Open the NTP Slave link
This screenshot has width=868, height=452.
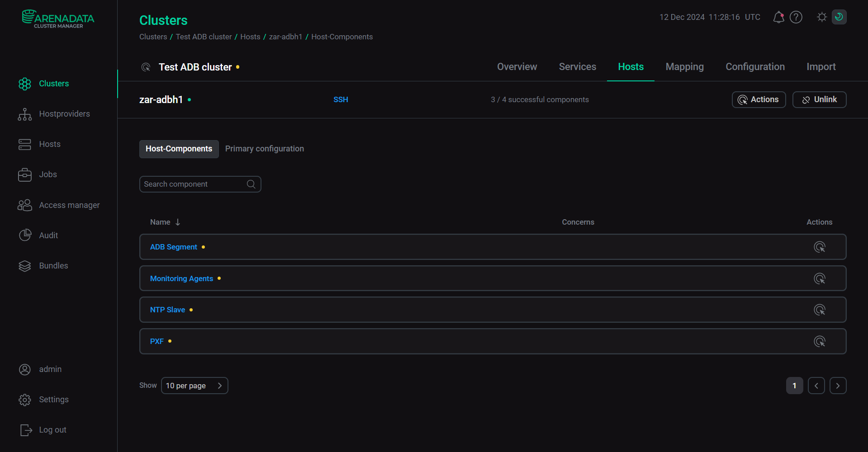point(167,310)
